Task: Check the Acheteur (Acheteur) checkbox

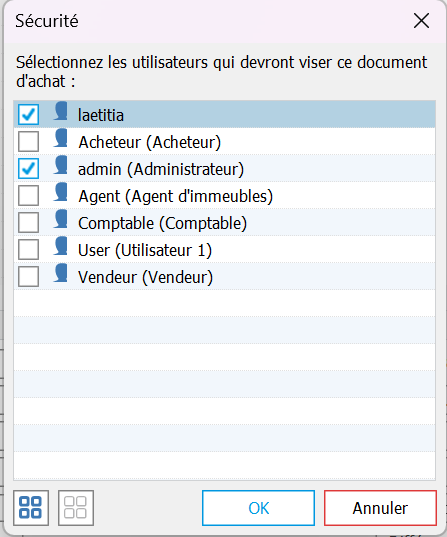Action: (28, 141)
